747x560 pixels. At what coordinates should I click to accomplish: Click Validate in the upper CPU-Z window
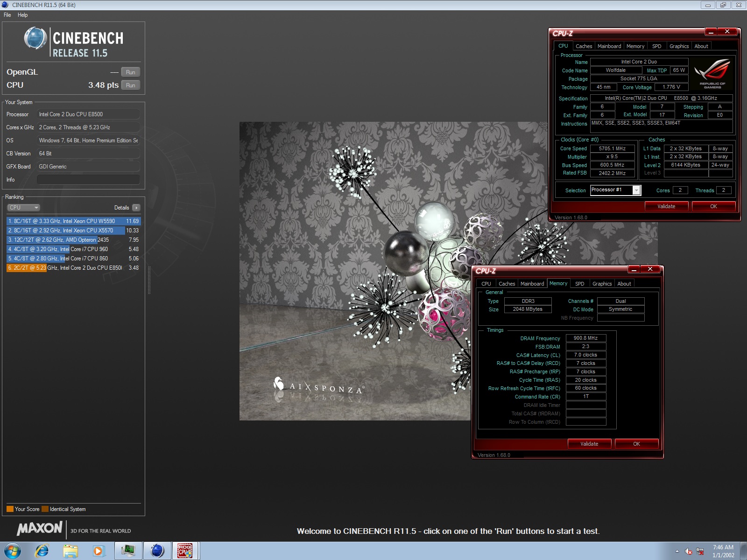click(x=666, y=206)
